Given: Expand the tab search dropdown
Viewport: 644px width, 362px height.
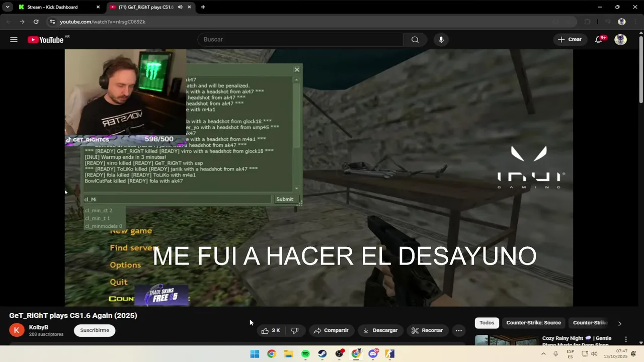Looking at the screenshot, I should tap(8, 7).
